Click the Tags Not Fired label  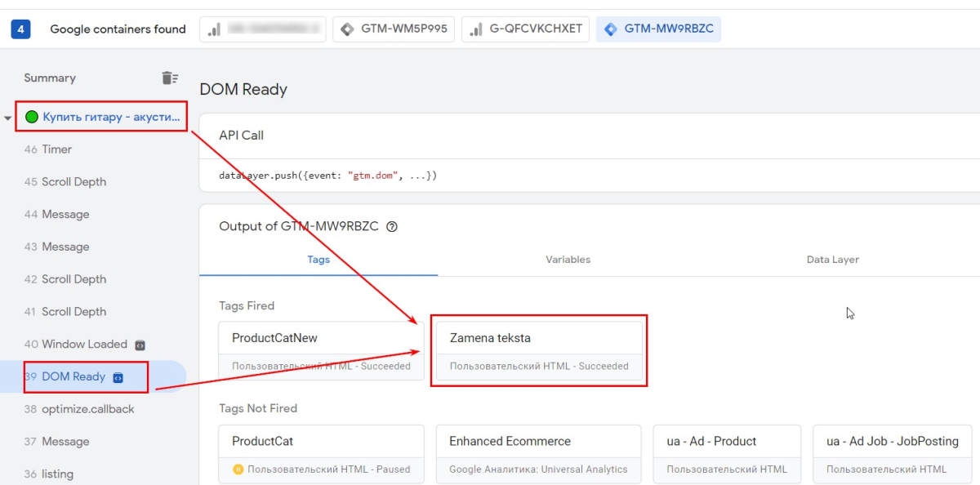point(258,408)
